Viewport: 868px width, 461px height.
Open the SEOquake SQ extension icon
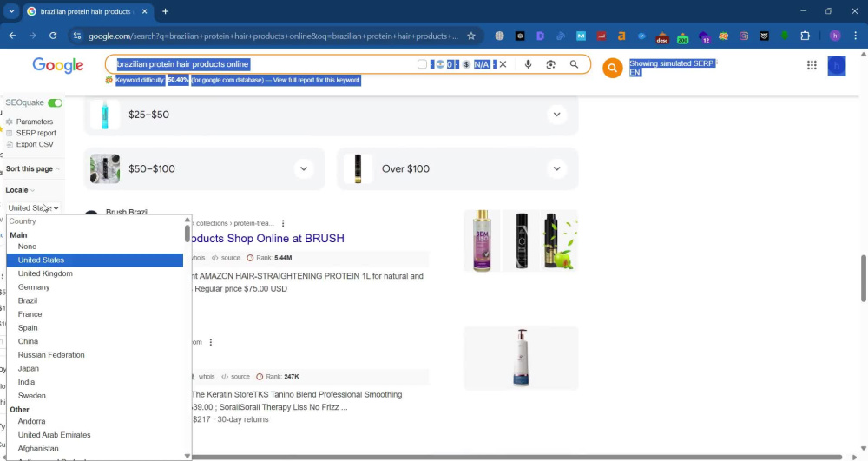pos(724,36)
